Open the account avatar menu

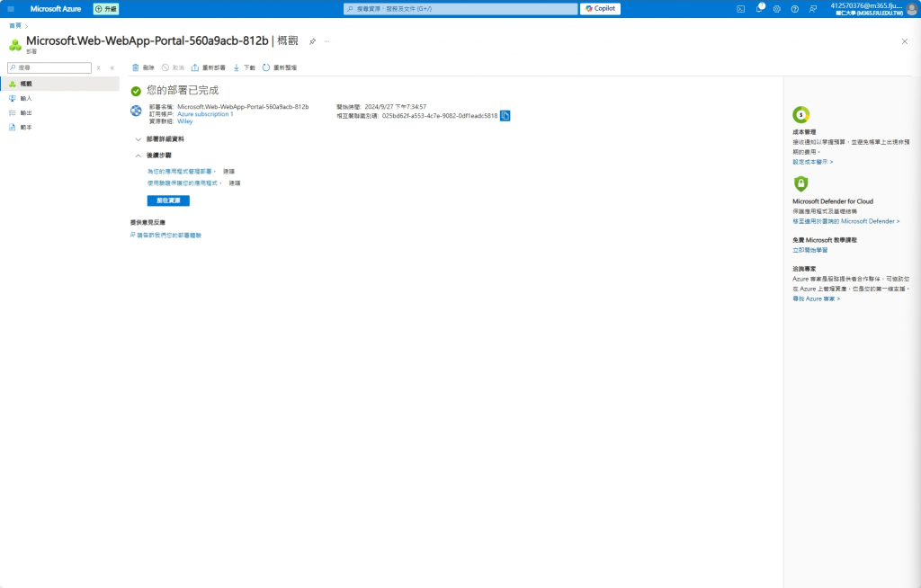pos(912,9)
